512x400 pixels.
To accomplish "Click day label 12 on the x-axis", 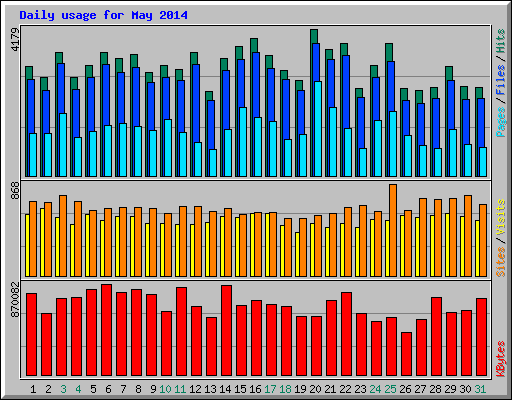I will click(x=195, y=389).
